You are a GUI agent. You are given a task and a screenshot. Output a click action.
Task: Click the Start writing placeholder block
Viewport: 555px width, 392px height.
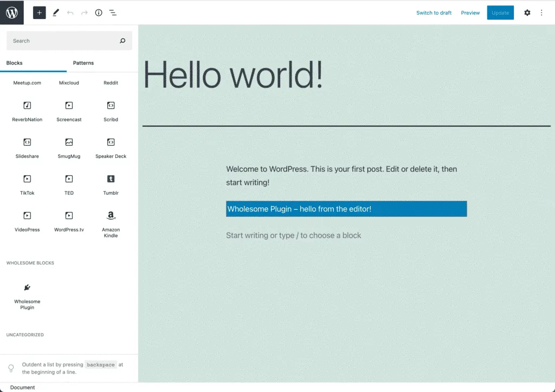293,235
